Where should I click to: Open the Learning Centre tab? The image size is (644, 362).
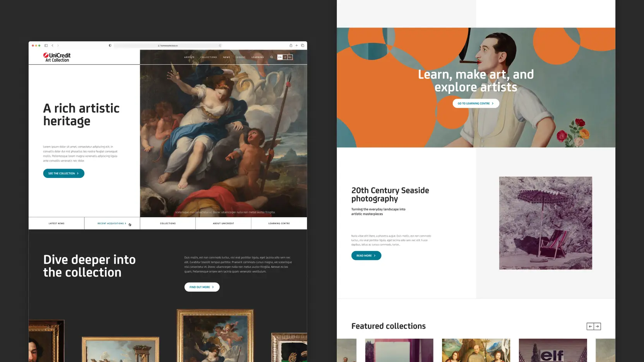[279, 224]
